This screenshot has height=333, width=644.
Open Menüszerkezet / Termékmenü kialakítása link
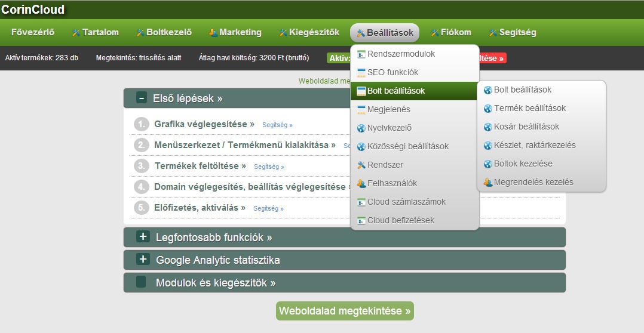point(245,145)
